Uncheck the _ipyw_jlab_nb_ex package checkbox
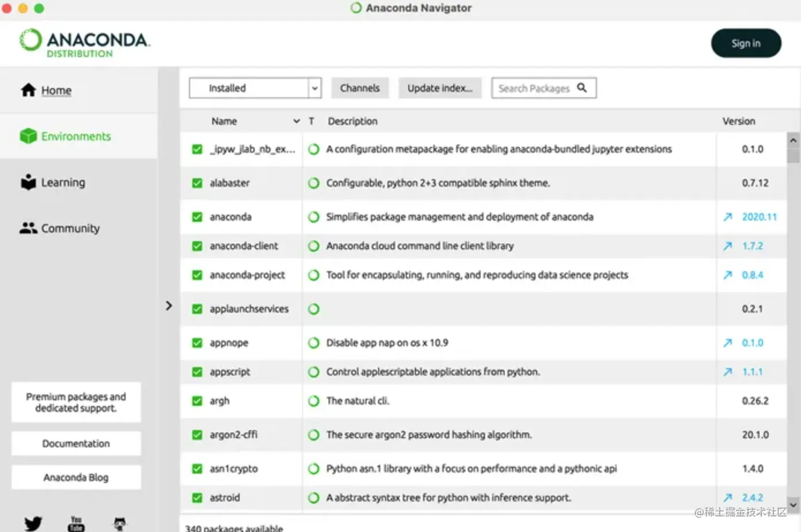The image size is (801, 532). (x=197, y=149)
